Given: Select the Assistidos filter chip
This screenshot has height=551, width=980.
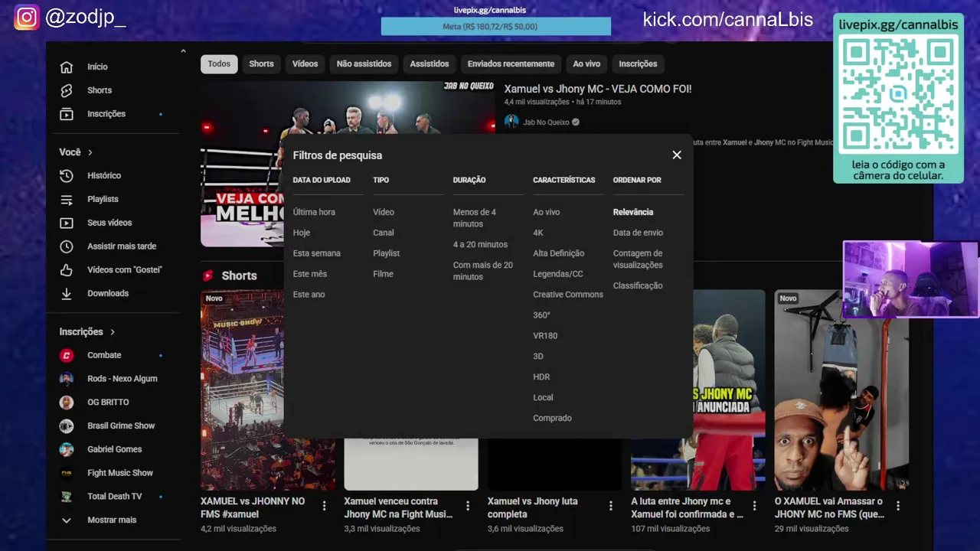Looking at the screenshot, I should coord(430,64).
